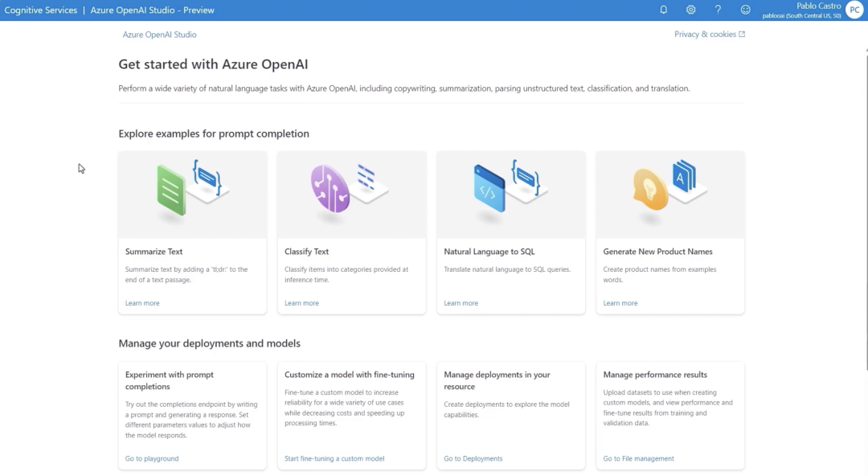Open Learn more under Classify Text
This screenshot has height=476, width=868.
pyautogui.click(x=301, y=303)
